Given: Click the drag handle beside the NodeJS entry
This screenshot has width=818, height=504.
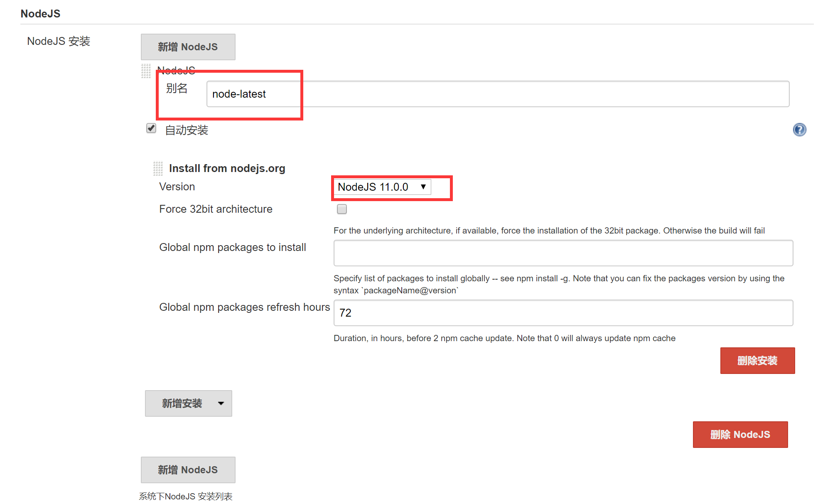Looking at the screenshot, I should [146, 71].
